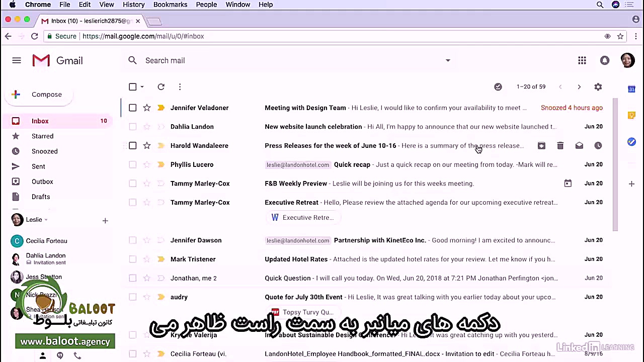
Task: Open Google Keep from the side panel
Action: click(x=631, y=115)
